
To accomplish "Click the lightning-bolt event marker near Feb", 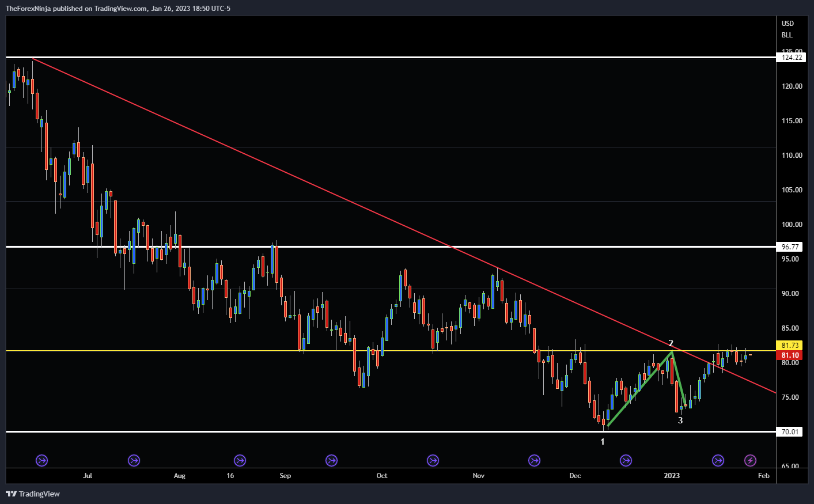I will 750,460.
